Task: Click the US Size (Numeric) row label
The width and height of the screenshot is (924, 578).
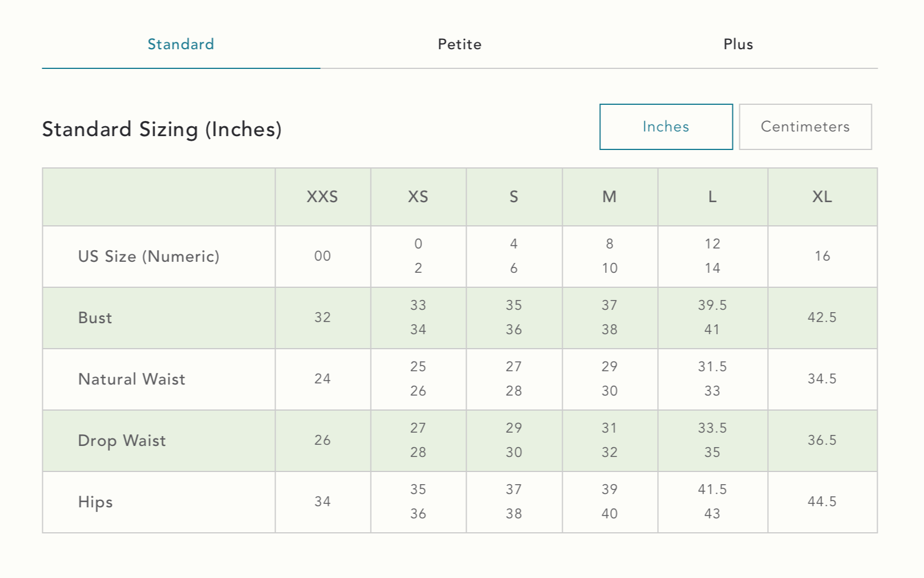Action: tap(149, 257)
